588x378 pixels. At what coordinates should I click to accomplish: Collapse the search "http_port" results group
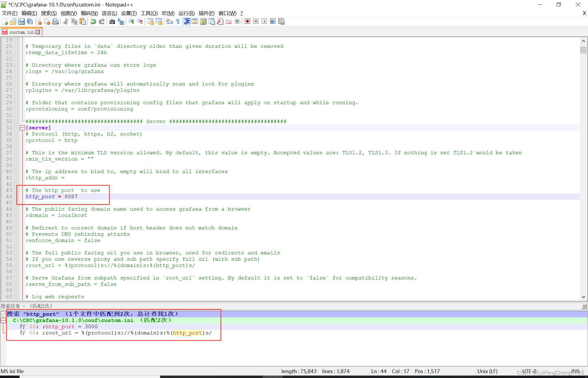tap(3, 314)
